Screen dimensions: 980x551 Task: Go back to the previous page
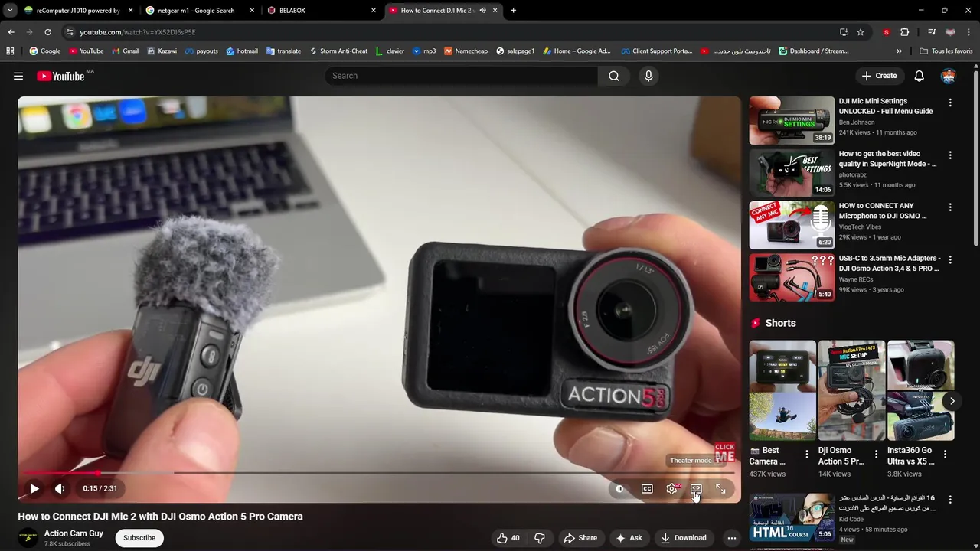11,32
